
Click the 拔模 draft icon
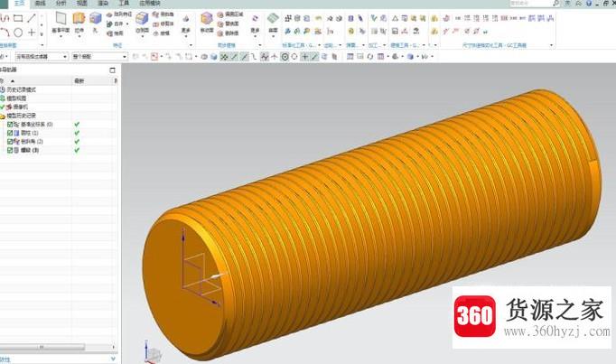[x=155, y=33]
